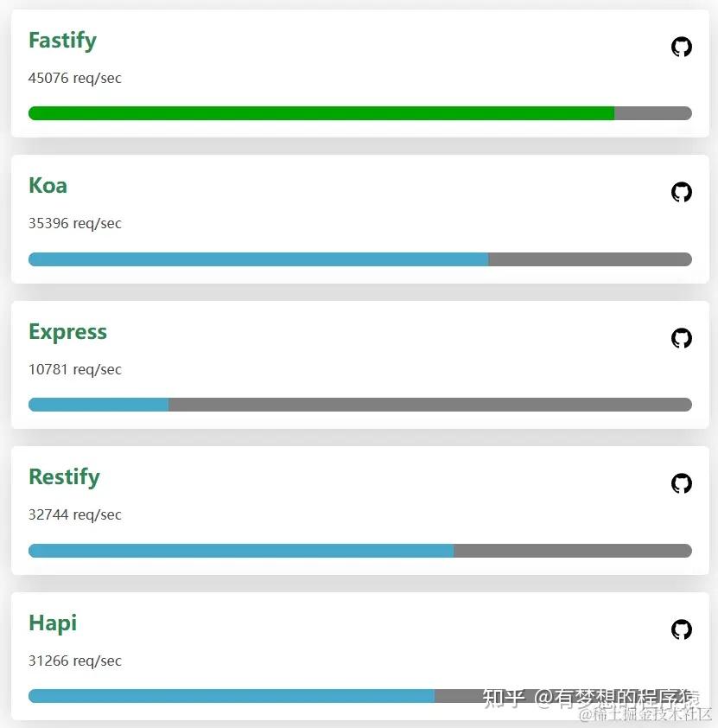Screen dimensions: 718x728
Task: Select the blue Koa progress bar
Action: coord(259,259)
